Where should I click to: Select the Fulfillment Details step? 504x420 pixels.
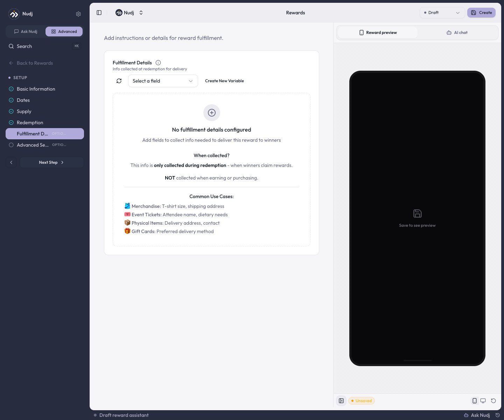45,134
